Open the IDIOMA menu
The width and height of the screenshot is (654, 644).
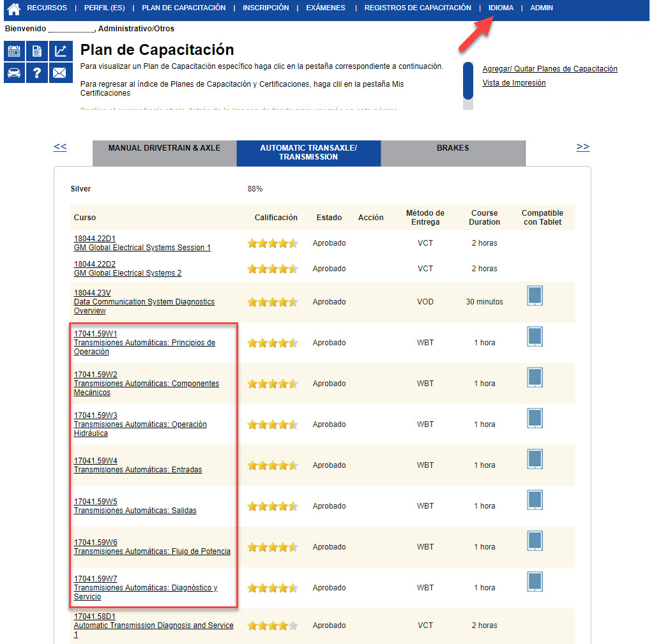pos(501,8)
